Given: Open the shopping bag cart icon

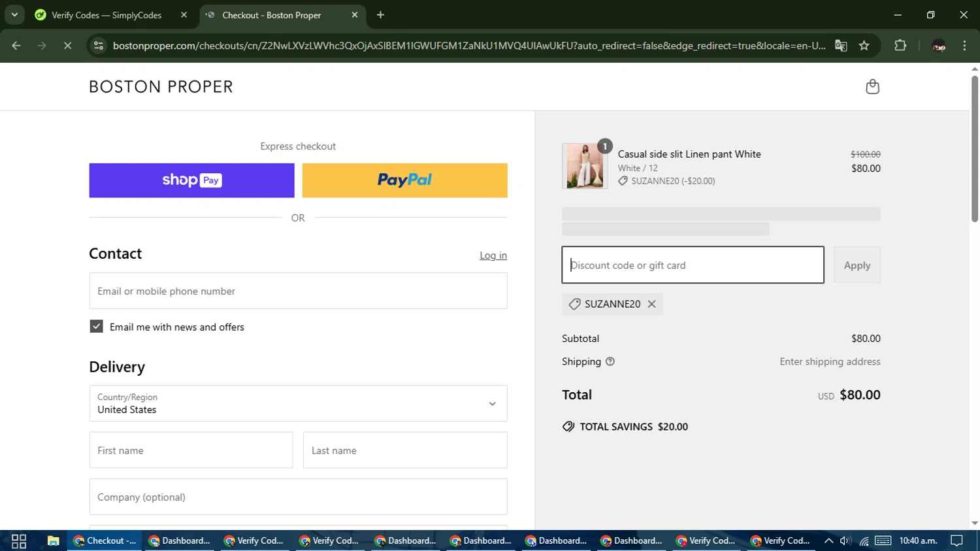Looking at the screenshot, I should [x=872, y=86].
